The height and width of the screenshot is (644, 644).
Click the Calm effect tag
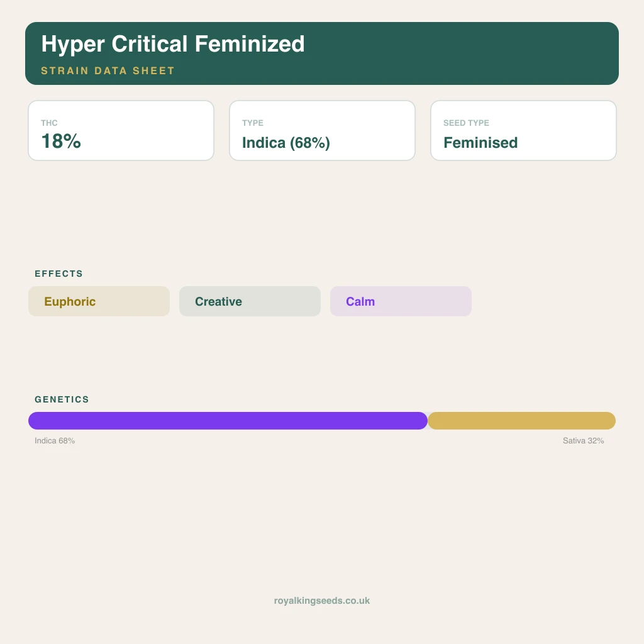pos(401,301)
